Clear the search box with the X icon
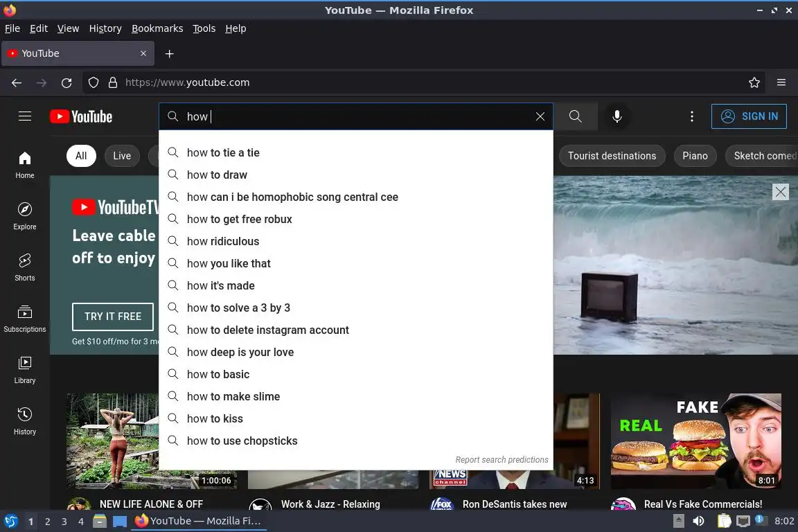Screen dimensions: 798x532 click(x=540, y=116)
